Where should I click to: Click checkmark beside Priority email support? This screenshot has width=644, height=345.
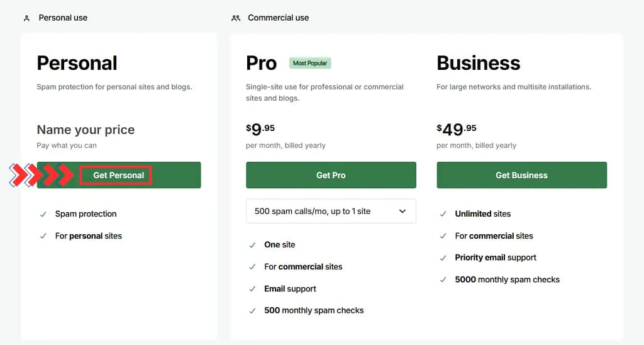click(x=443, y=257)
